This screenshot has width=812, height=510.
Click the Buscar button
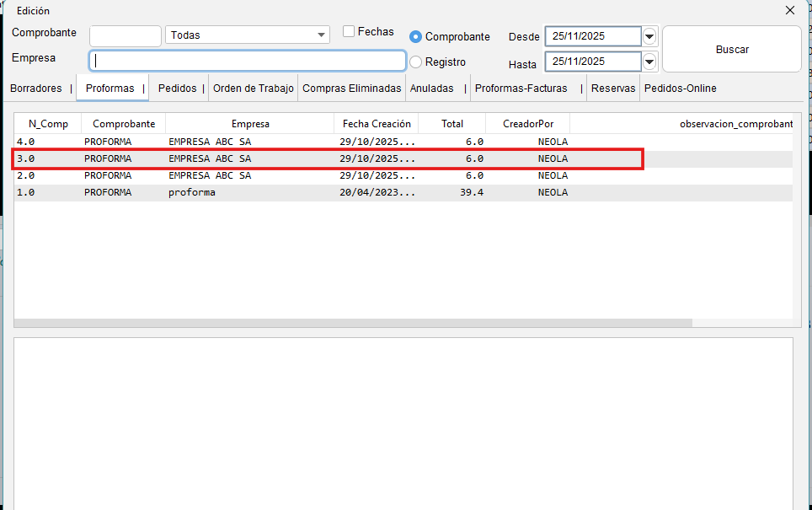click(731, 50)
